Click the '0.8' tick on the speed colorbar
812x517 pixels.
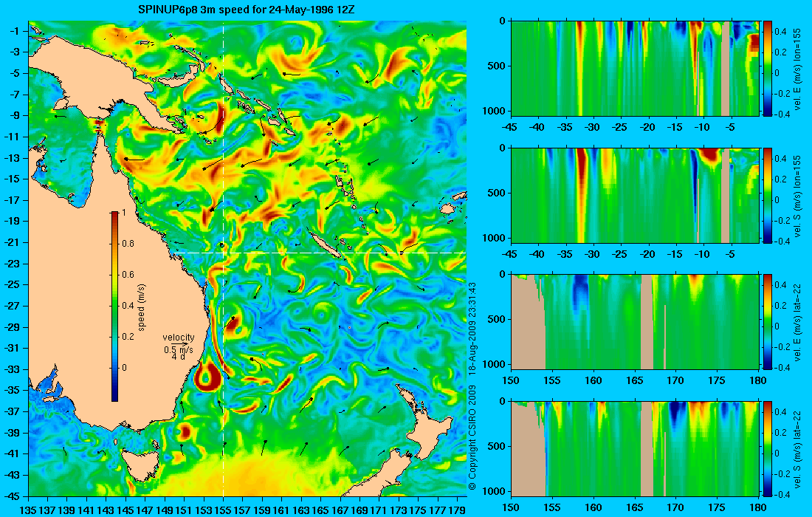pos(128,244)
